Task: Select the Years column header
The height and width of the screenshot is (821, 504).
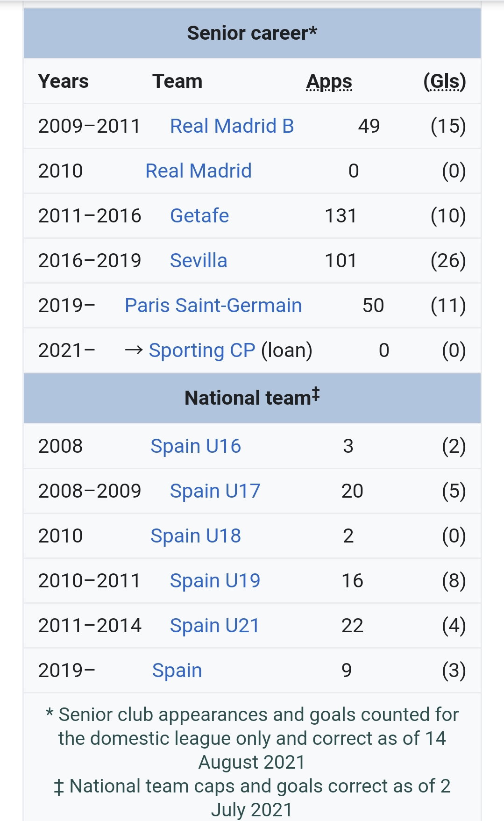Action: (64, 81)
